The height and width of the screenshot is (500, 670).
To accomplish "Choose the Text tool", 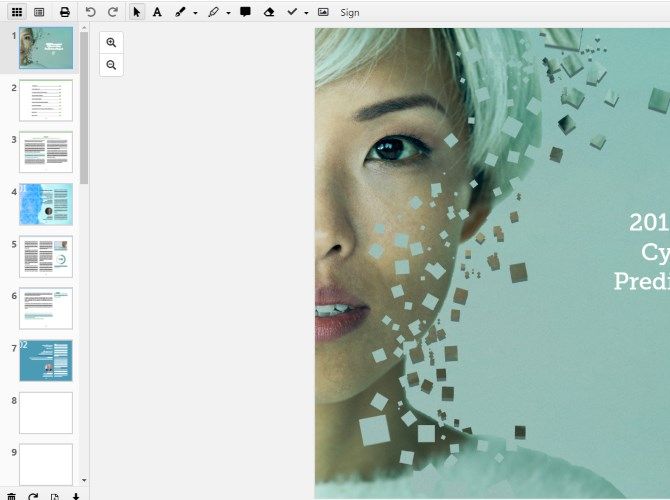I will [157, 12].
